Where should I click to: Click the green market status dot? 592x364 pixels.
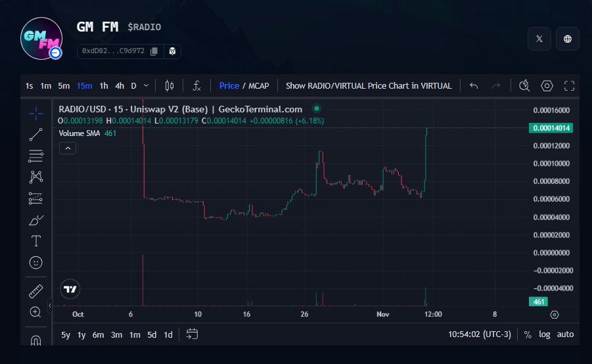click(317, 109)
